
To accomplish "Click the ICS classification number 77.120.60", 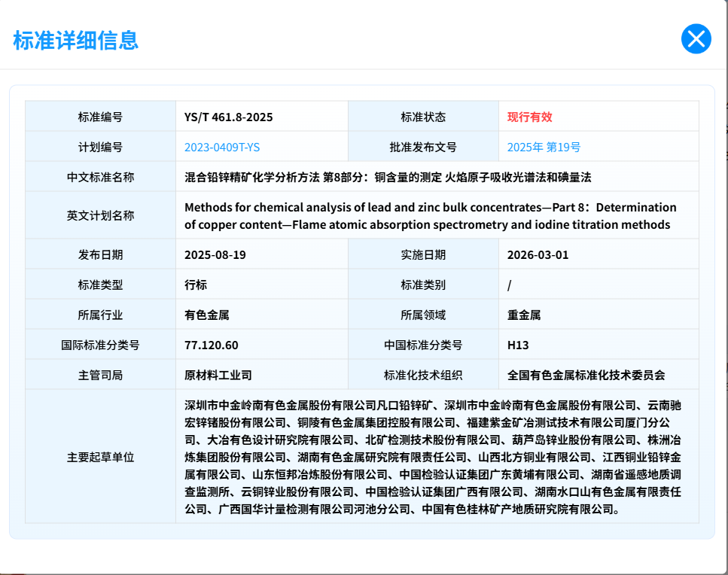I will [211, 345].
